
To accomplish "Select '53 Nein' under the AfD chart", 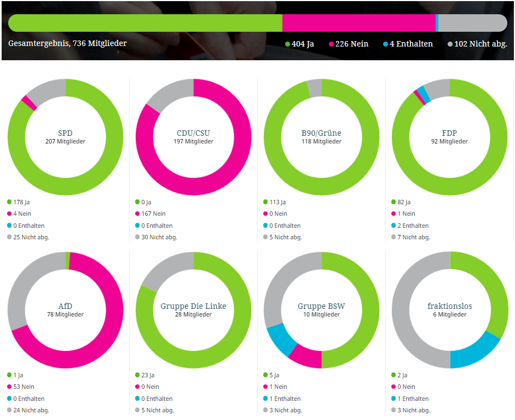I will 24,387.
